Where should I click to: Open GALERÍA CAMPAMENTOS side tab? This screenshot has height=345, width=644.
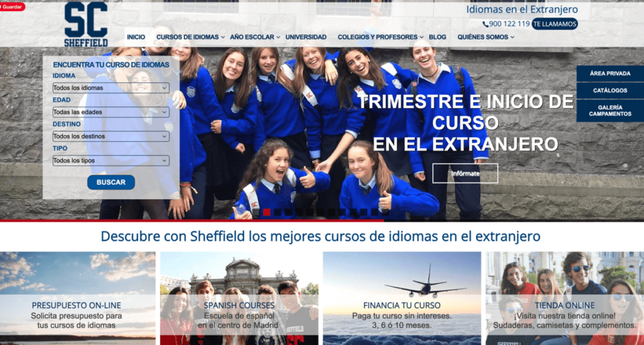(x=610, y=111)
